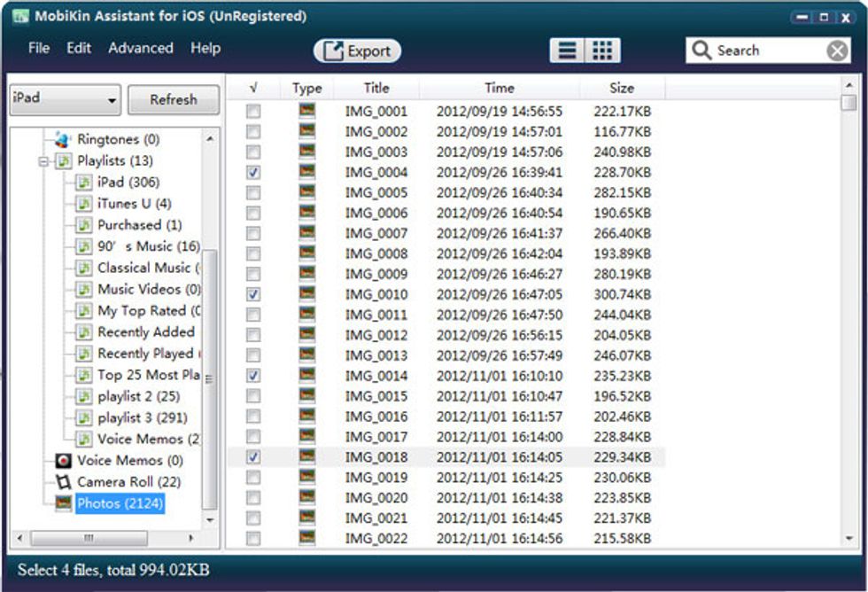Check the box for IMG_0019

(x=253, y=478)
